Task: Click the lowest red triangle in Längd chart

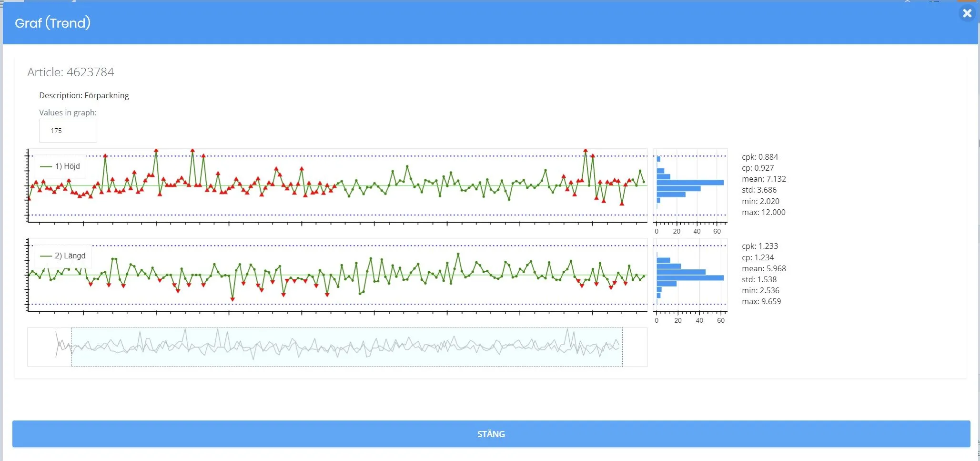Action: [x=232, y=299]
